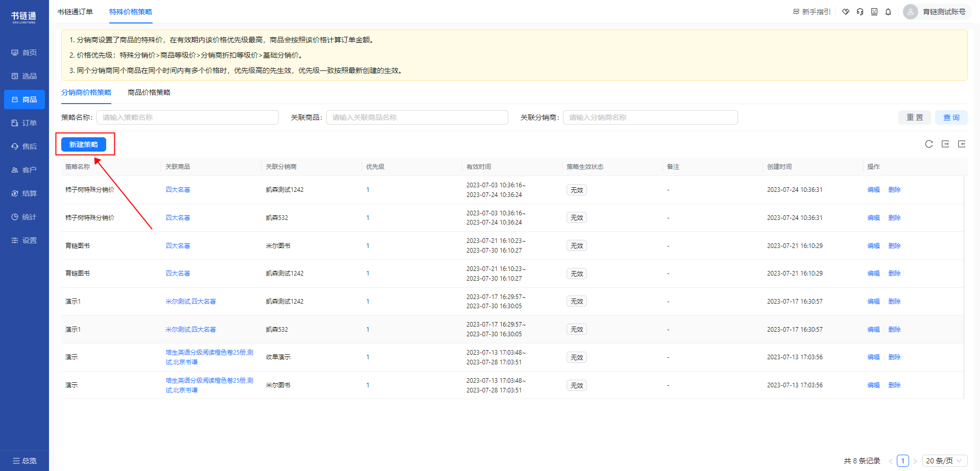Go to page 1 in pagination
Image resolution: width=980 pixels, height=471 pixels.
tap(903, 461)
